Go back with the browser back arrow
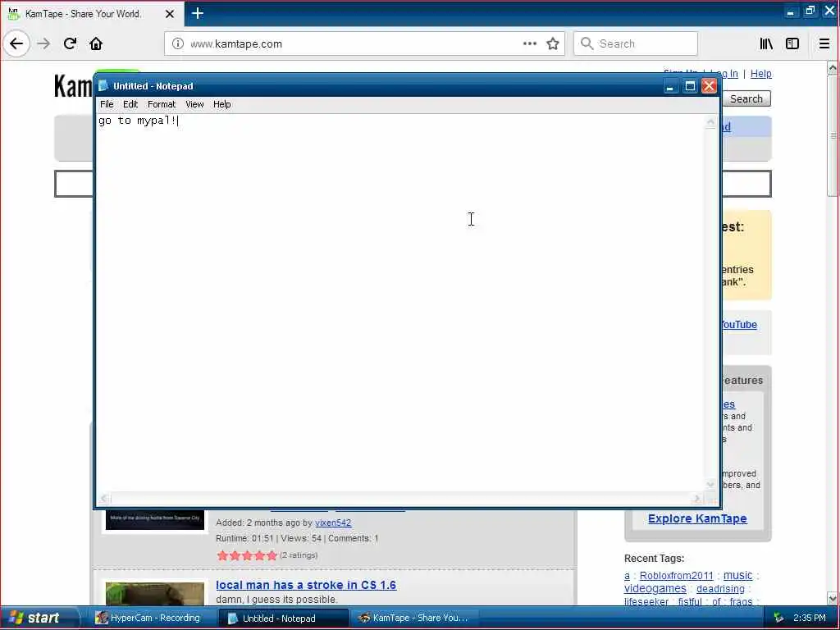This screenshot has width=840, height=630. [16, 43]
